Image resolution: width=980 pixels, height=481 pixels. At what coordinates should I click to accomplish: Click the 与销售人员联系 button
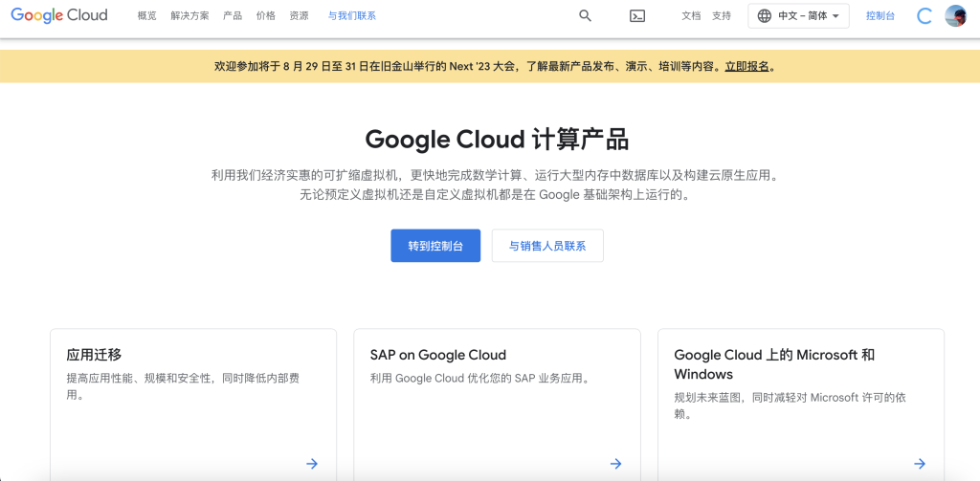(547, 246)
